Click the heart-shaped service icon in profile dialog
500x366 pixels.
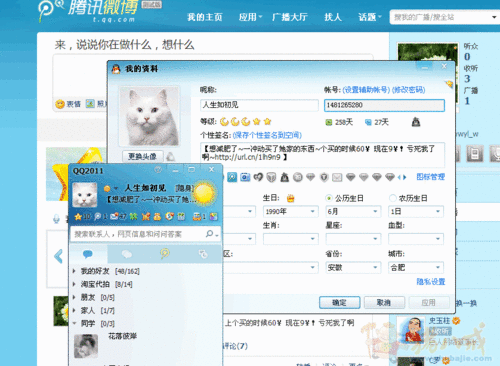pyautogui.click(x=258, y=177)
